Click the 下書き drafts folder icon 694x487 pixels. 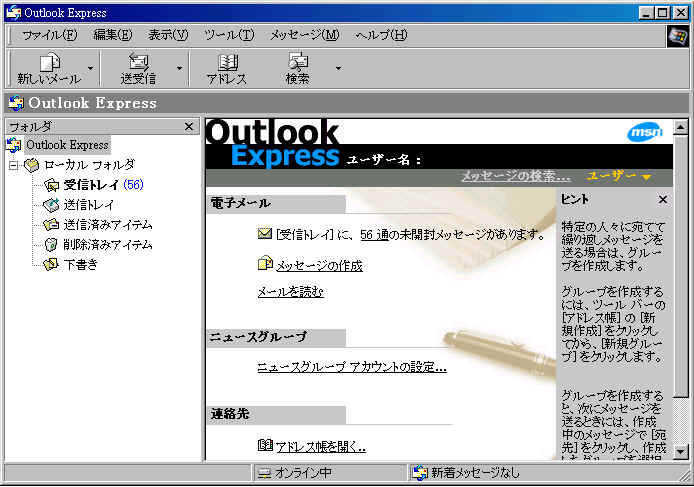[51, 264]
